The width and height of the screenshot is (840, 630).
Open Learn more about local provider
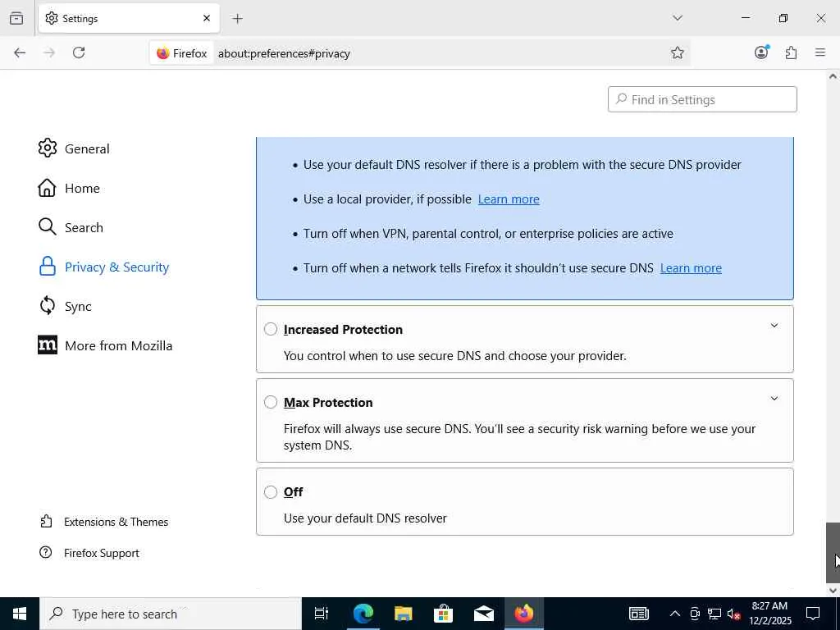(509, 199)
